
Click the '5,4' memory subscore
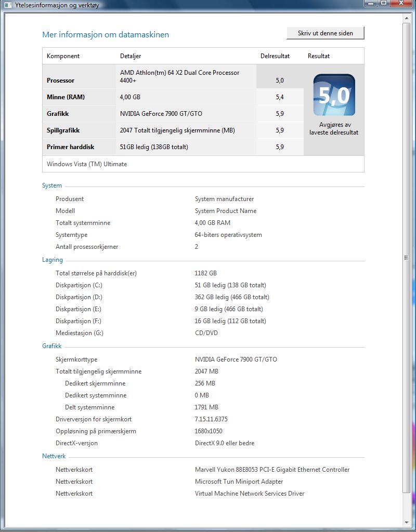pyautogui.click(x=280, y=97)
